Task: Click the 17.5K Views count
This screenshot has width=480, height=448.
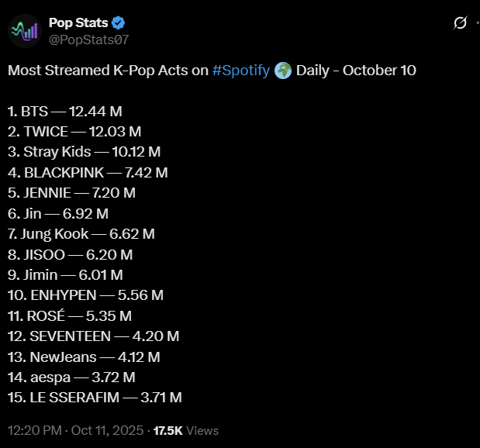Action: pos(186,430)
